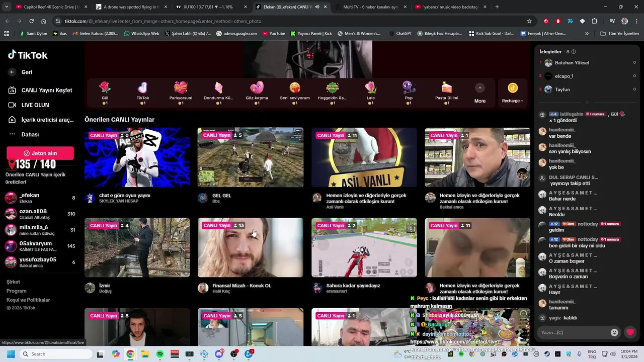The width and height of the screenshot is (644, 362).
Task: Open Spotify from the taskbar
Action: [160, 354]
